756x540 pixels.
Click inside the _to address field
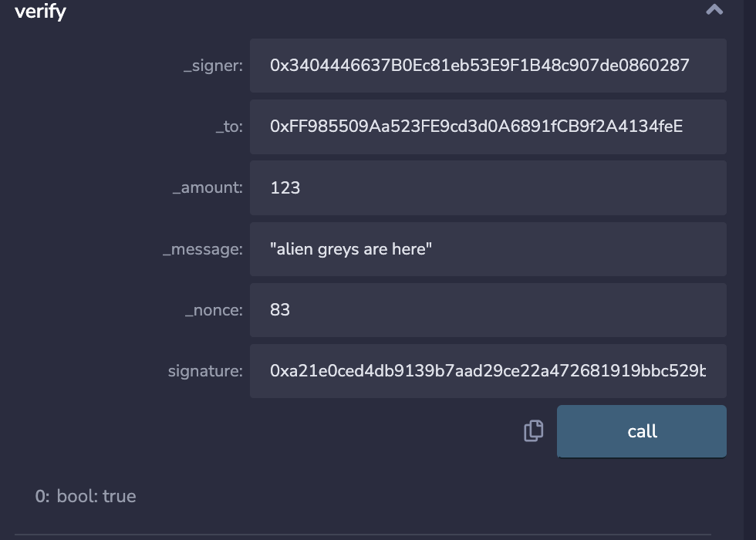488,127
